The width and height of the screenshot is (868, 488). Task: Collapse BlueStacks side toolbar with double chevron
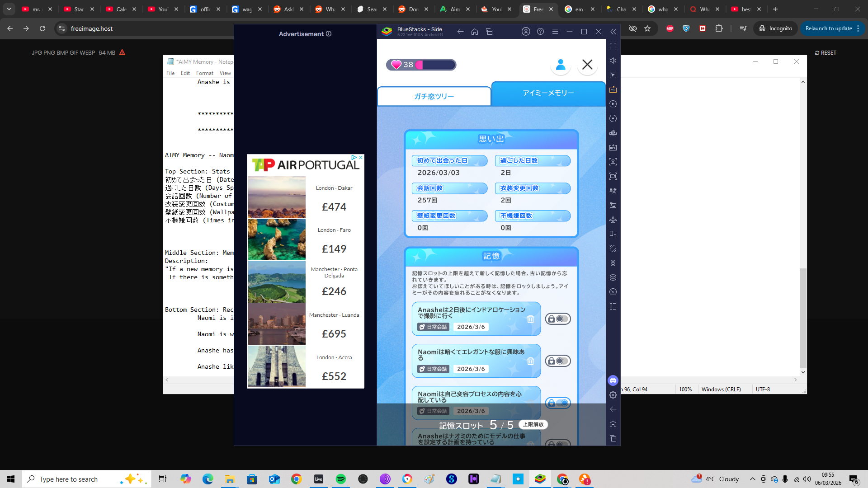(x=613, y=32)
